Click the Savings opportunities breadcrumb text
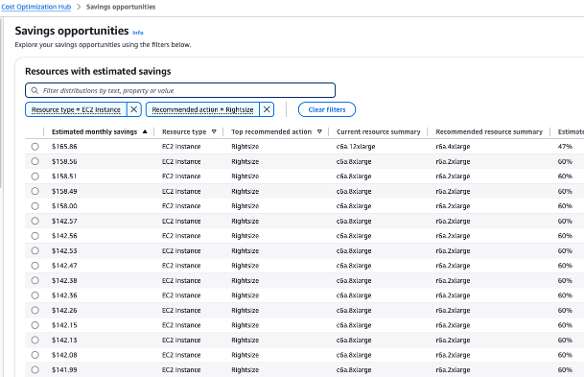The image size is (584, 377). [x=121, y=7]
